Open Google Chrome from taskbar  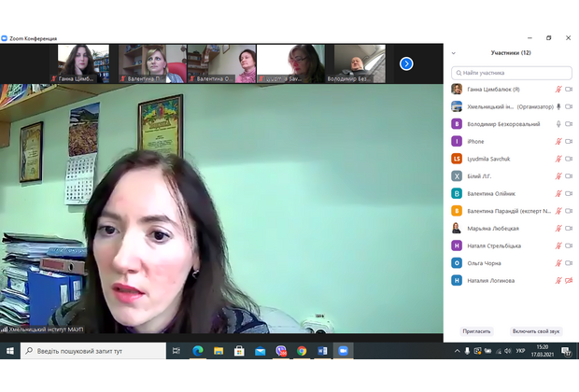[x=302, y=351]
